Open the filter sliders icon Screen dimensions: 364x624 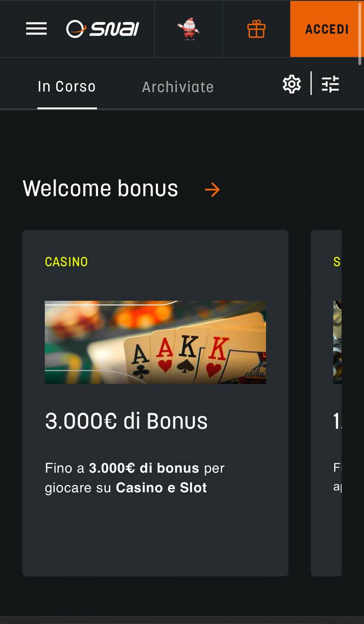pos(330,84)
